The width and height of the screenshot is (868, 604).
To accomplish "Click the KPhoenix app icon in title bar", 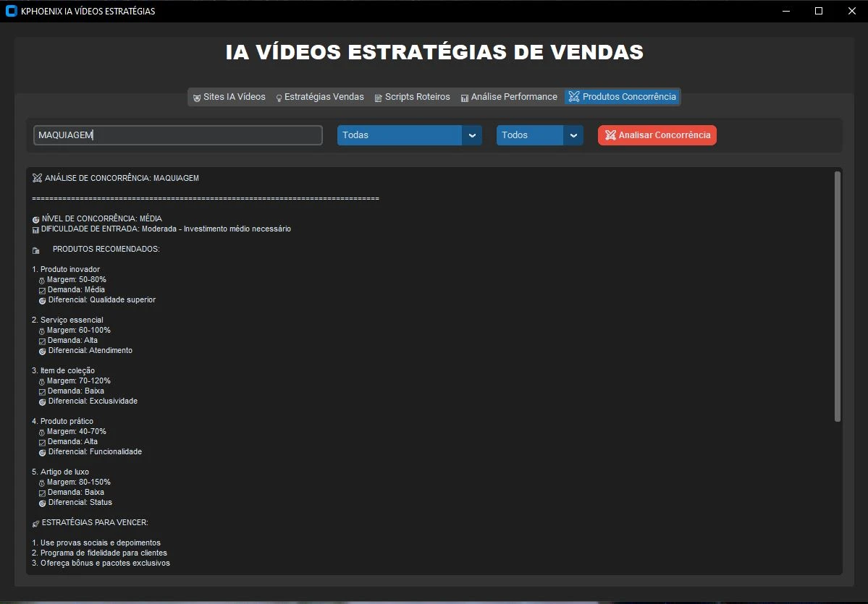I will click(x=11, y=11).
